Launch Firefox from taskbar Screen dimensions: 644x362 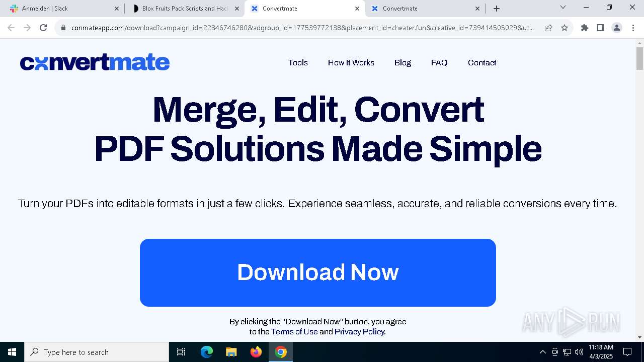pos(256,352)
